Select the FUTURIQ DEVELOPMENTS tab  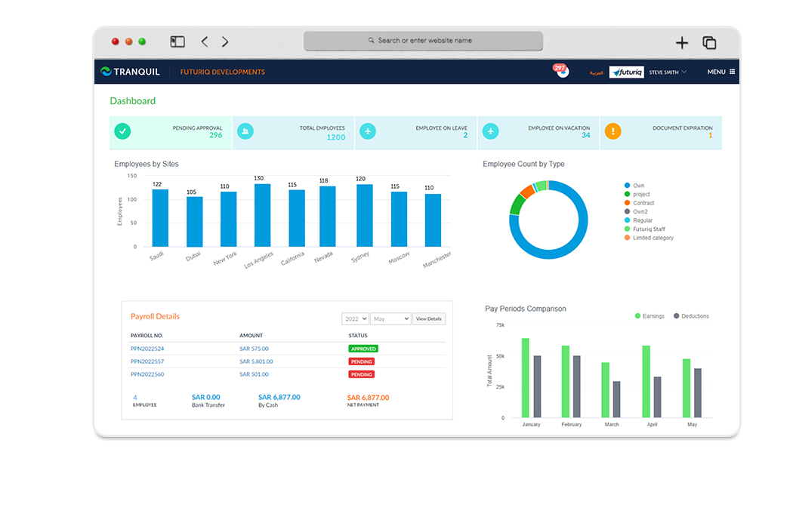click(x=222, y=72)
